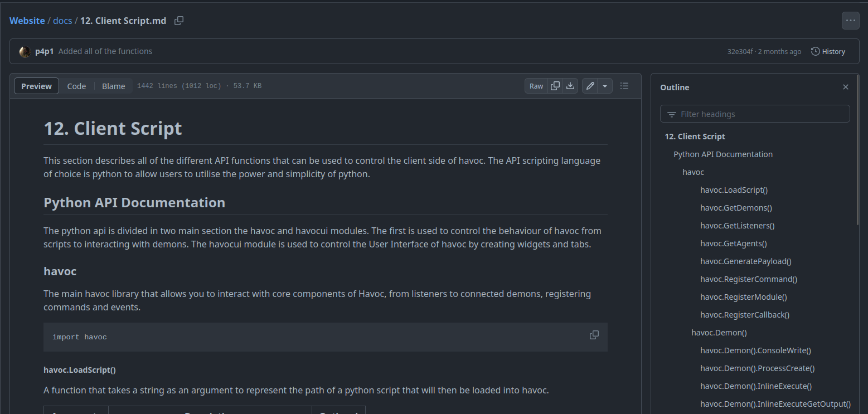Open the Raw file view

[536, 86]
